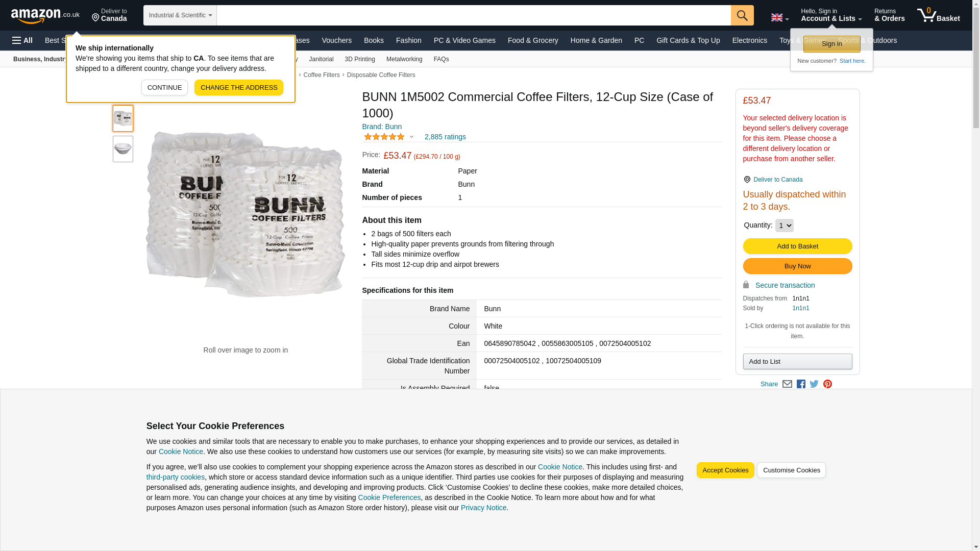Share via email envelope icon
The image size is (980, 551).
click(x=787, y=384)
